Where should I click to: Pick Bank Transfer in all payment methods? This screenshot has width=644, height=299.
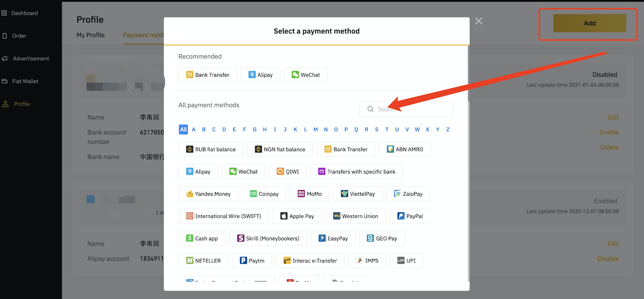coord(346,149)
